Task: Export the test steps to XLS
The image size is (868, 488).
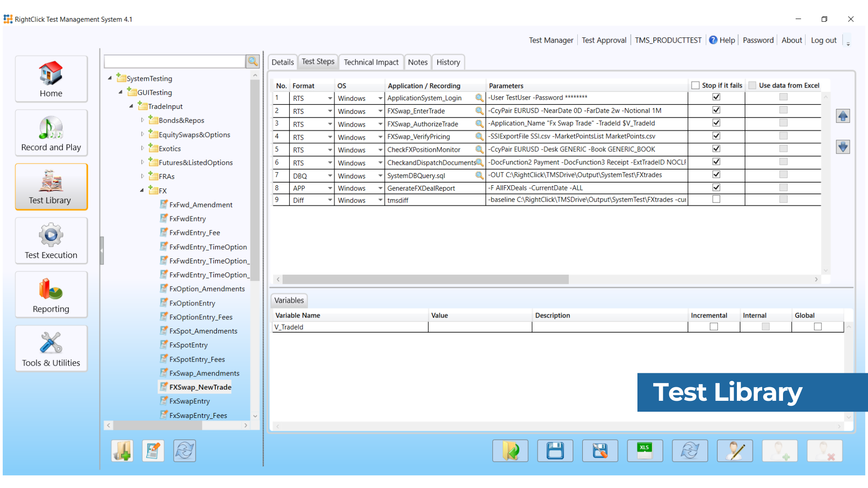Action: pos(645,450)
